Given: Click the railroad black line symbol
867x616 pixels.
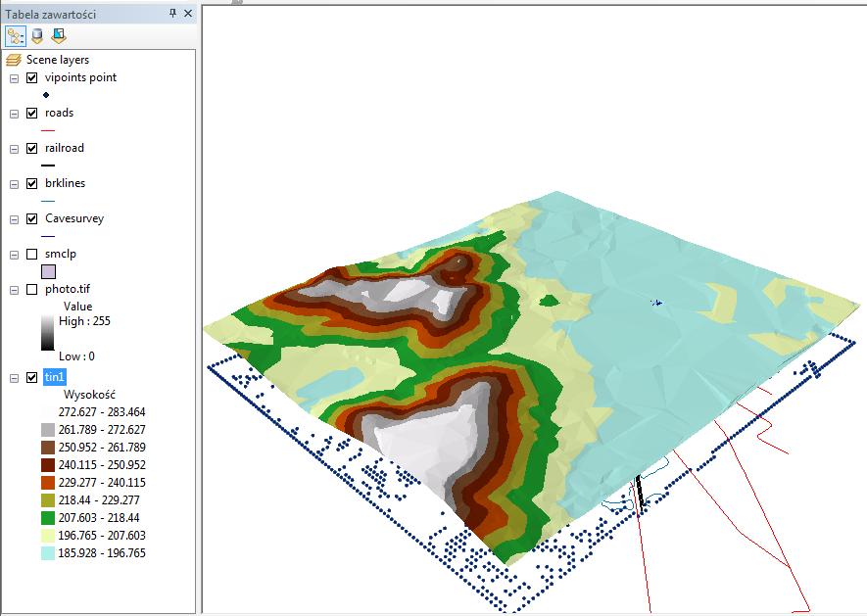Looking at the screenshot, I should pos(48,166).
